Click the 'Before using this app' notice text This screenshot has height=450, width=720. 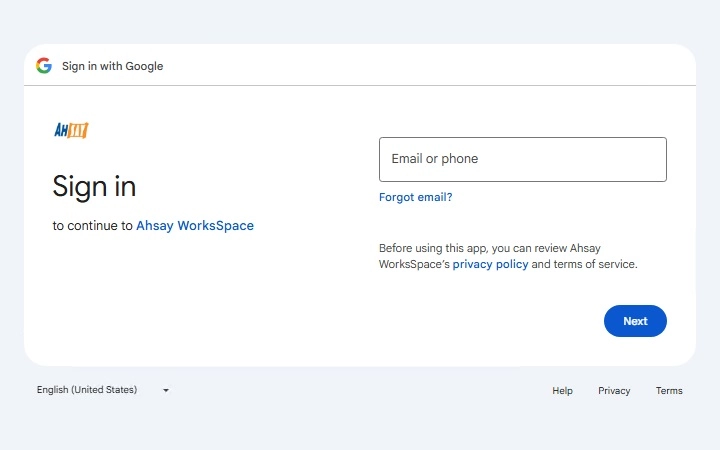coord(508,256)
